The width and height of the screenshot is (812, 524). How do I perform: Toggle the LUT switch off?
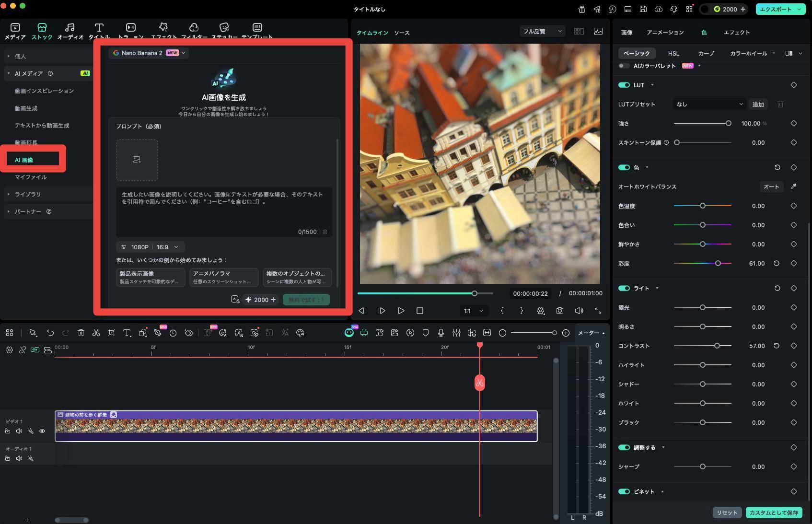point(624,85)
